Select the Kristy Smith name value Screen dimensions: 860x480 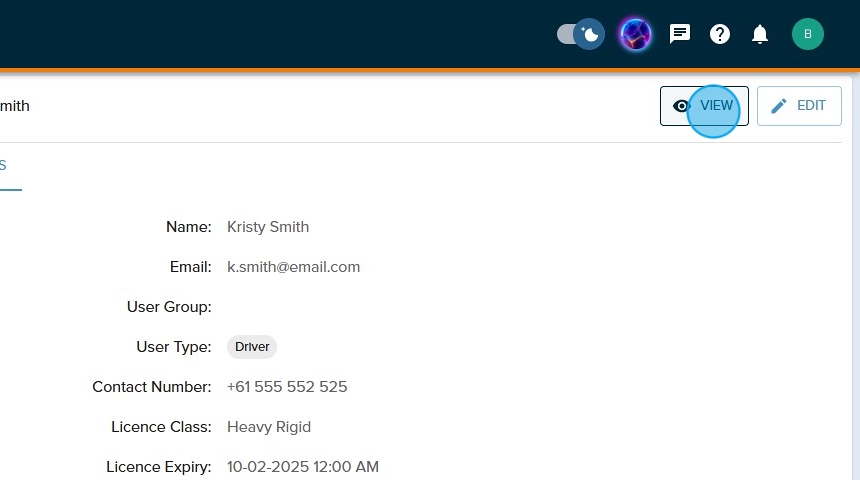coord(268,227)
